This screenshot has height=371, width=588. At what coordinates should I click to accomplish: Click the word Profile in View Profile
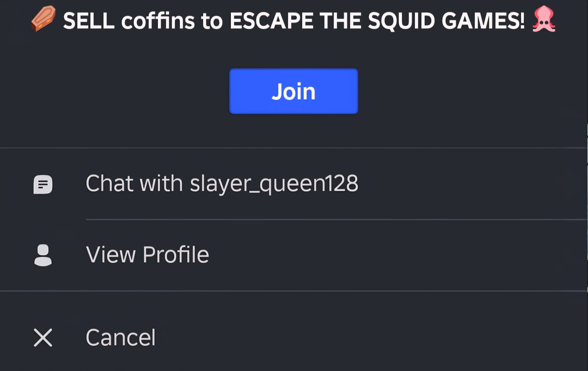[176, 255]
